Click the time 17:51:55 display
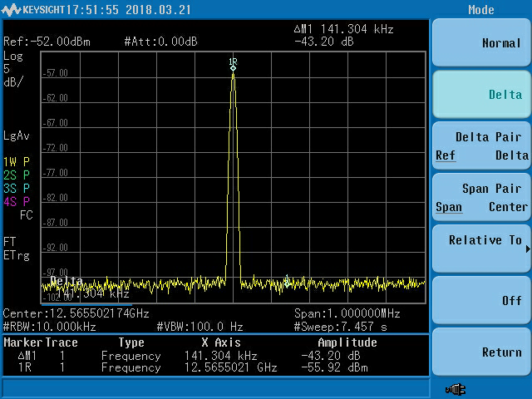This screenshot has height=399, width=532. coord(92,10)
